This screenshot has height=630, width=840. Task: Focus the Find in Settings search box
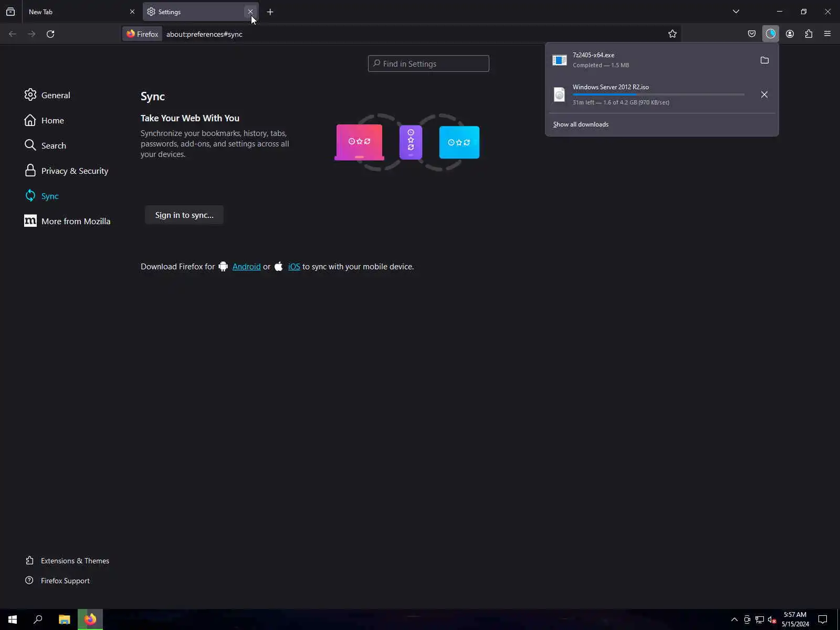(428, 64)
